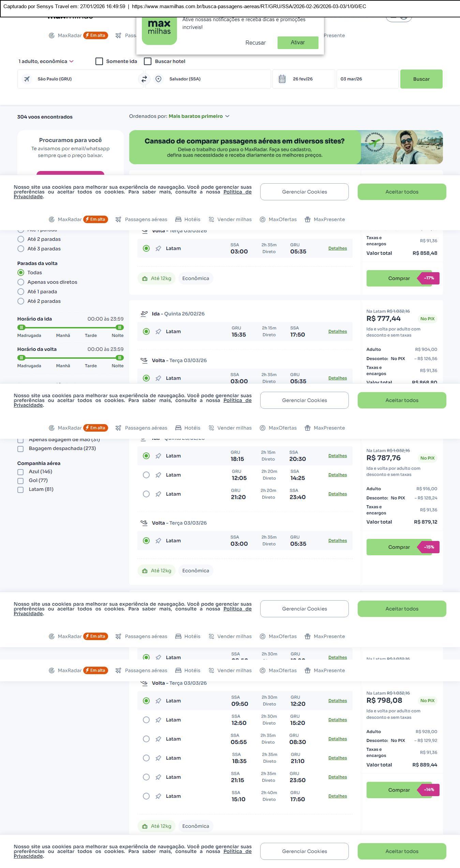Click the swap origin and destination arrows icon

pyautogui.click(x=144, y=79)
